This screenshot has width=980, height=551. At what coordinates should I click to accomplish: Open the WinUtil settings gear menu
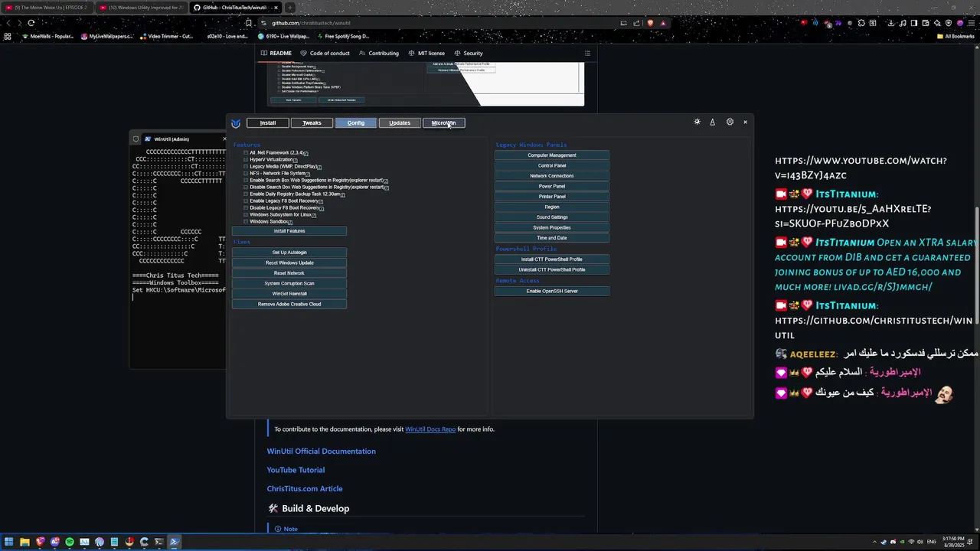click(730, 122)
